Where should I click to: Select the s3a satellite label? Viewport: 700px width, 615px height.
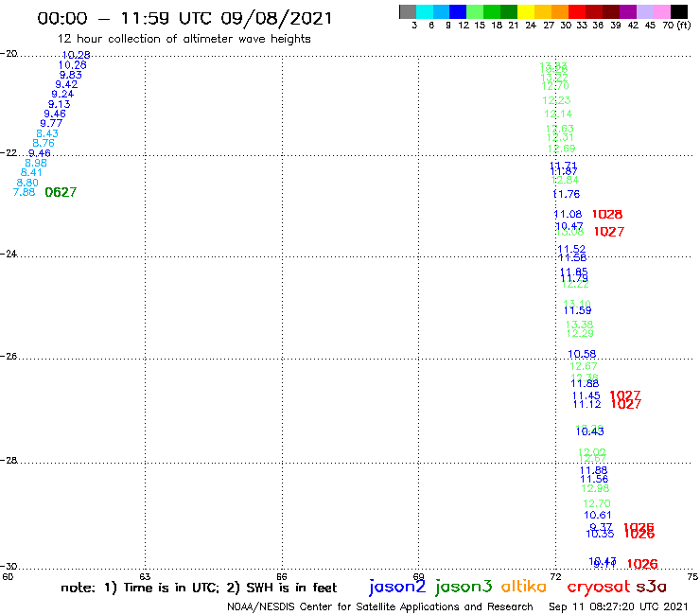coord(651,587)
